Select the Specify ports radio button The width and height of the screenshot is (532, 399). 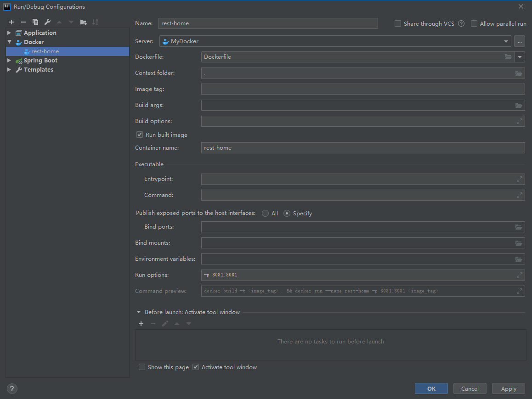[287, 213]
